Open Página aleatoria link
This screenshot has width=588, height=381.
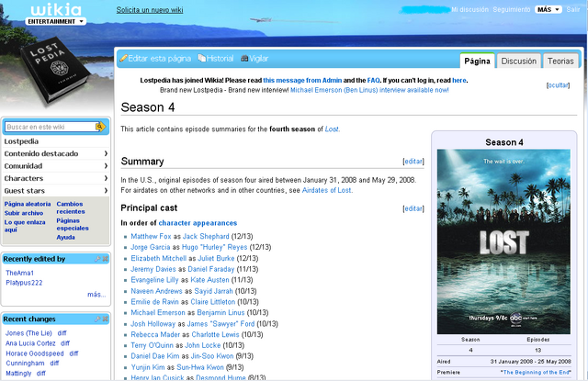pyautogui.click(x=28, y=204)
